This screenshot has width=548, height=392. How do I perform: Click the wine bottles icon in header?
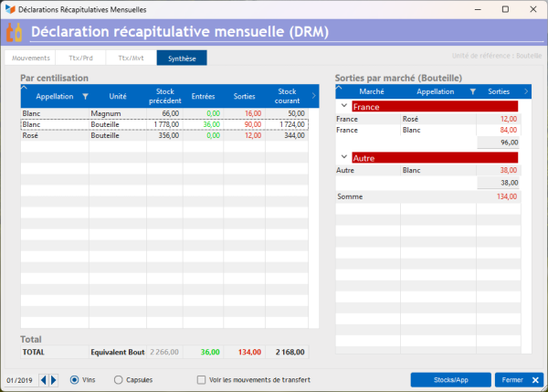click(15, 32)
